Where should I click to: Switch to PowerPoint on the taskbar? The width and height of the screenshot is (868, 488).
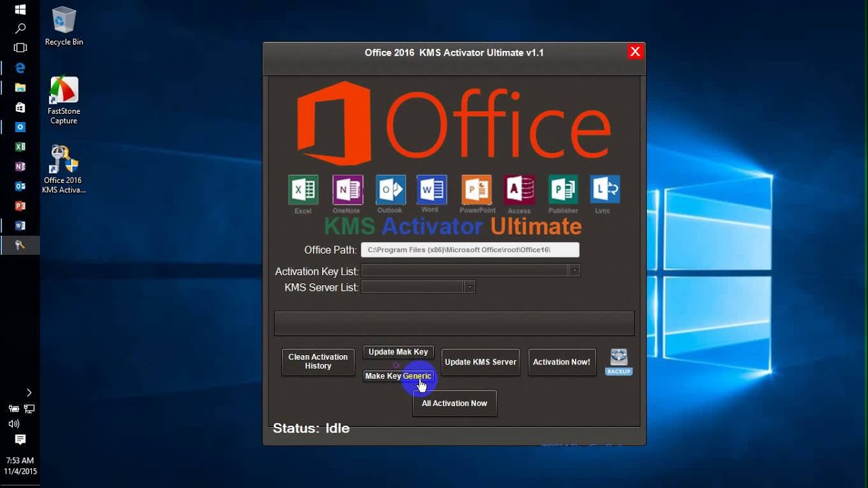20,205
